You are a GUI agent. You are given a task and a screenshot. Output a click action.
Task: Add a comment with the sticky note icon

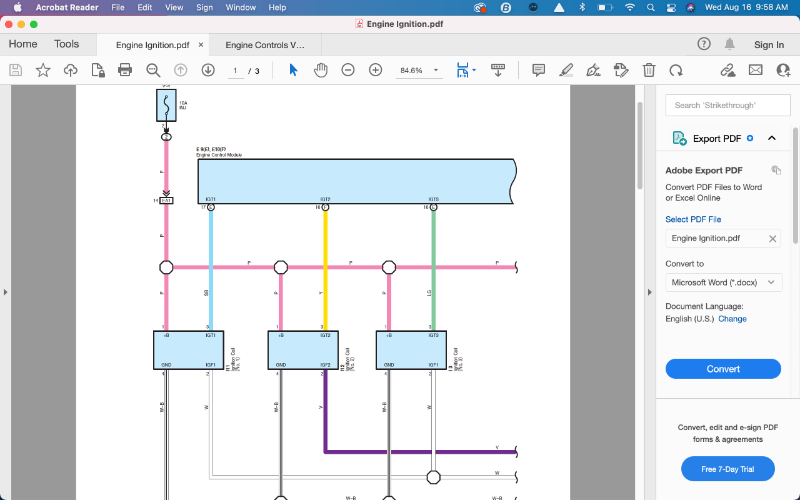point(538,70)
